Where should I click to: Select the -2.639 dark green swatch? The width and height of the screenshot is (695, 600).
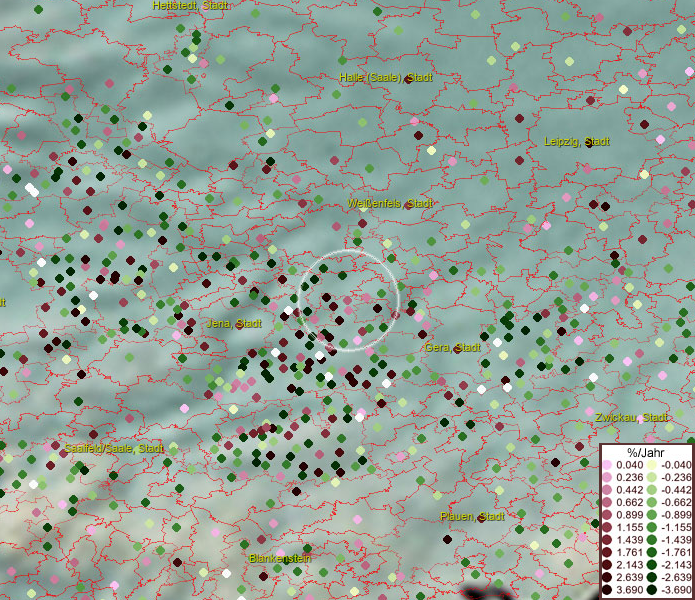click(x=652, y=577)
